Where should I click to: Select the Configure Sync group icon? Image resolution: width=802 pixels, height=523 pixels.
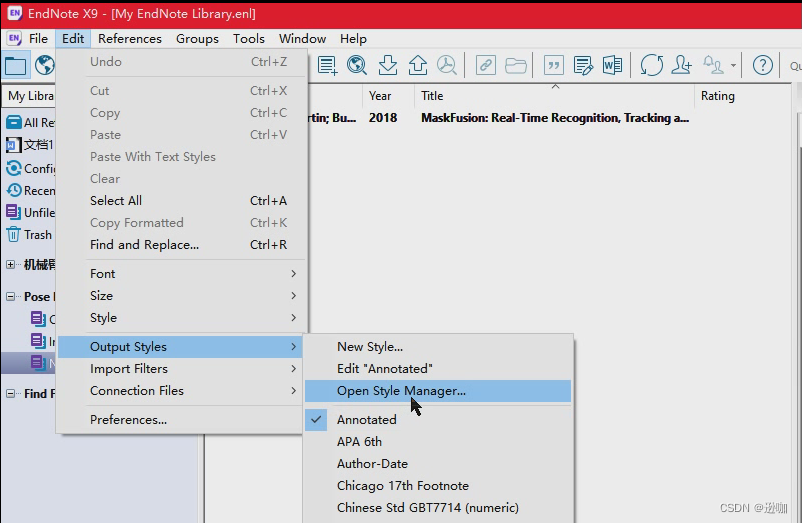pyautogui.click(x=13, y=168)
